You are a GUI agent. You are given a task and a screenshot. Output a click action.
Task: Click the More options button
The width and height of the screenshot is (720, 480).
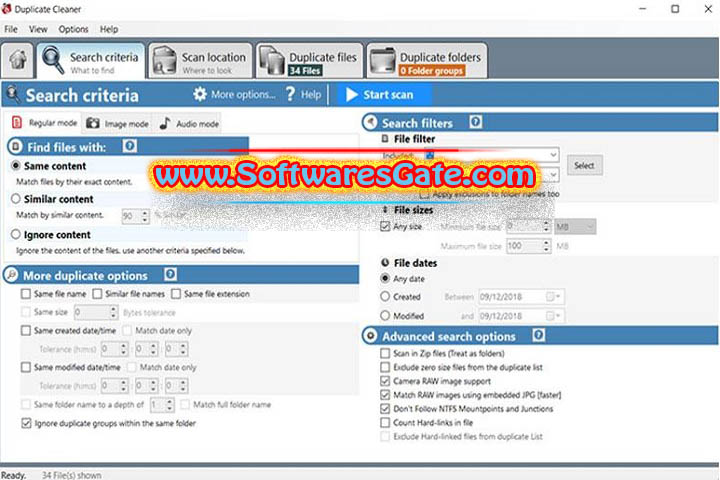click(x=235, y=94)
